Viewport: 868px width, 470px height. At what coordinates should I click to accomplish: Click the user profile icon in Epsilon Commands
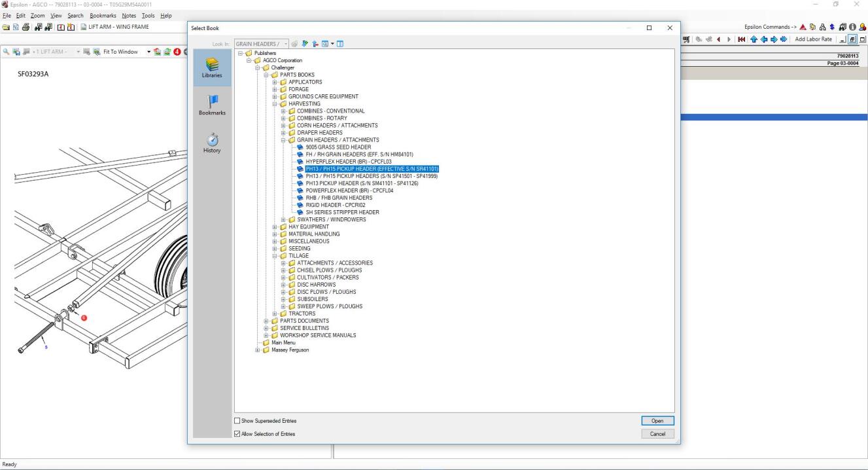[x=863, y=27]
